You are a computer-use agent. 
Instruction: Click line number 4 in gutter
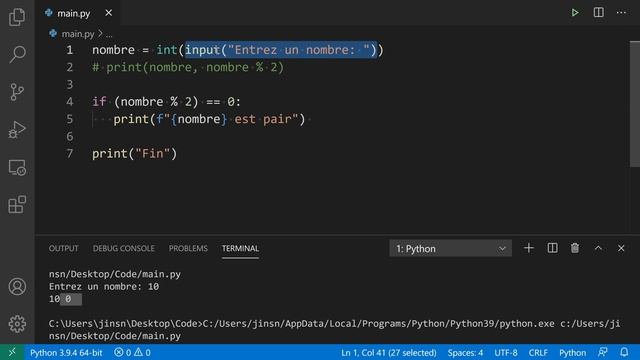pos(70,102)
